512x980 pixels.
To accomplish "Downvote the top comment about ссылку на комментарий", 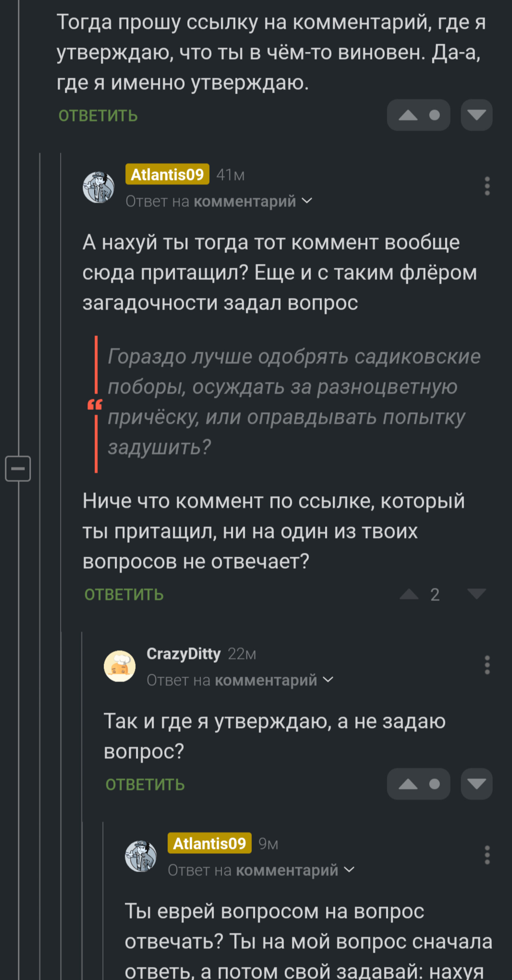I will [476, 115].
